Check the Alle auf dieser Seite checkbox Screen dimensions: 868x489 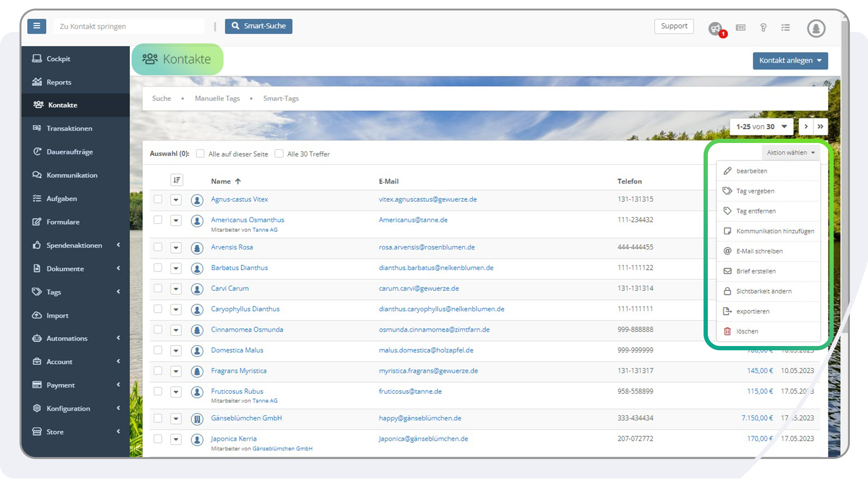click(200, 153)
